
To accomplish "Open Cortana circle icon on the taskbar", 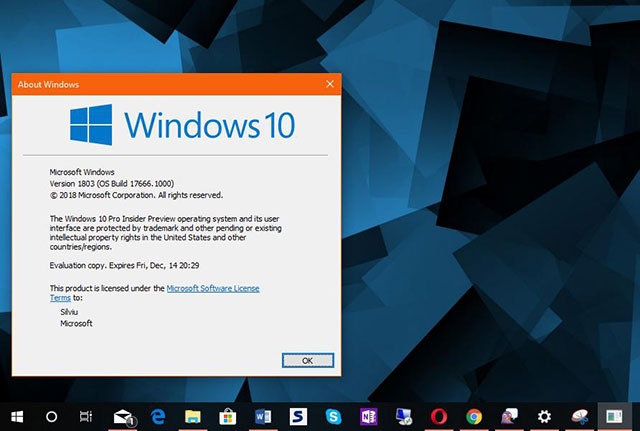I will (51, 417).
